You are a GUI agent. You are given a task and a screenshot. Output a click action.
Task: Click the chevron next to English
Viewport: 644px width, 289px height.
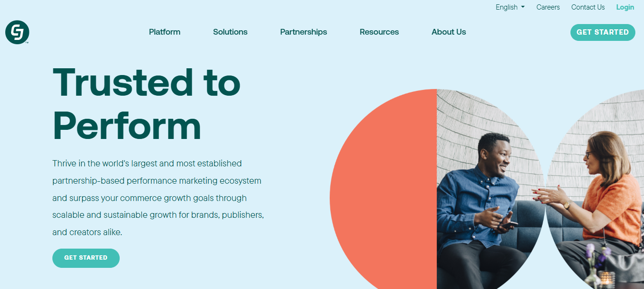[523, 7]
